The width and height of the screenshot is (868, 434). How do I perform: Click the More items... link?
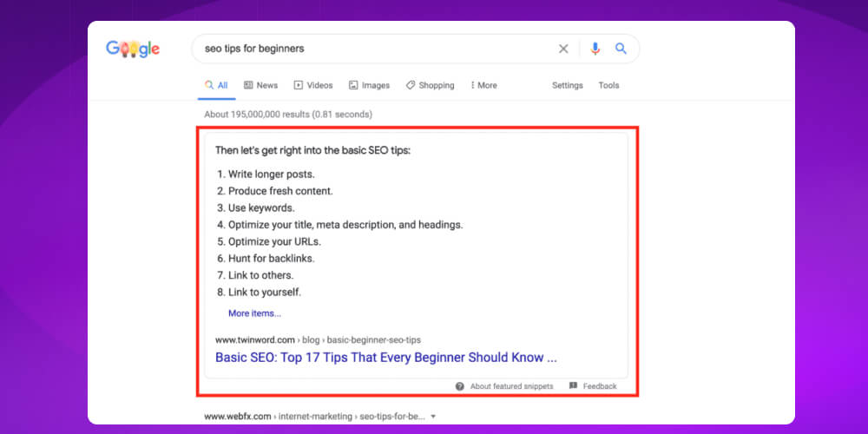coord(254,313)
